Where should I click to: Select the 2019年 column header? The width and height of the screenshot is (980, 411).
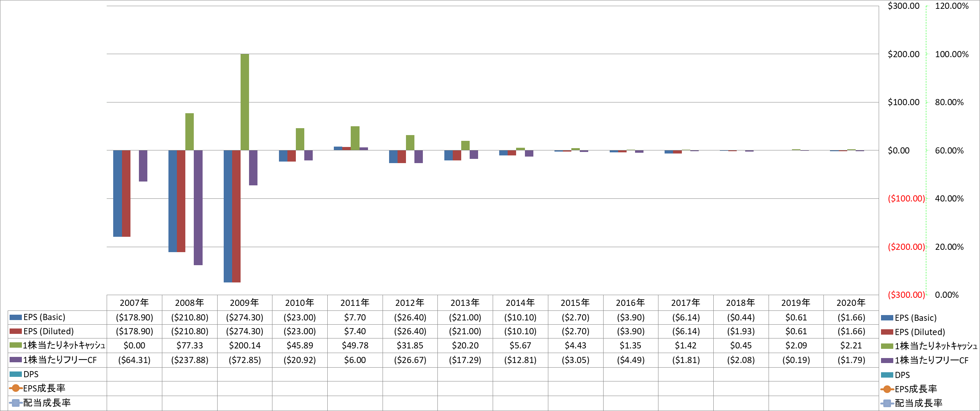796,303
